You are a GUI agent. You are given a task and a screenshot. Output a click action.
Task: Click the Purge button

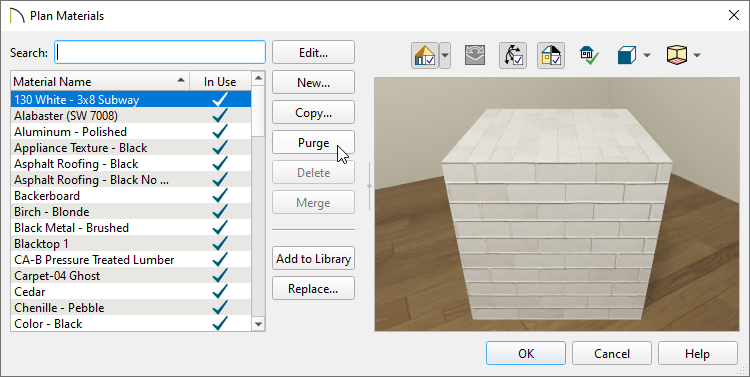313,143
